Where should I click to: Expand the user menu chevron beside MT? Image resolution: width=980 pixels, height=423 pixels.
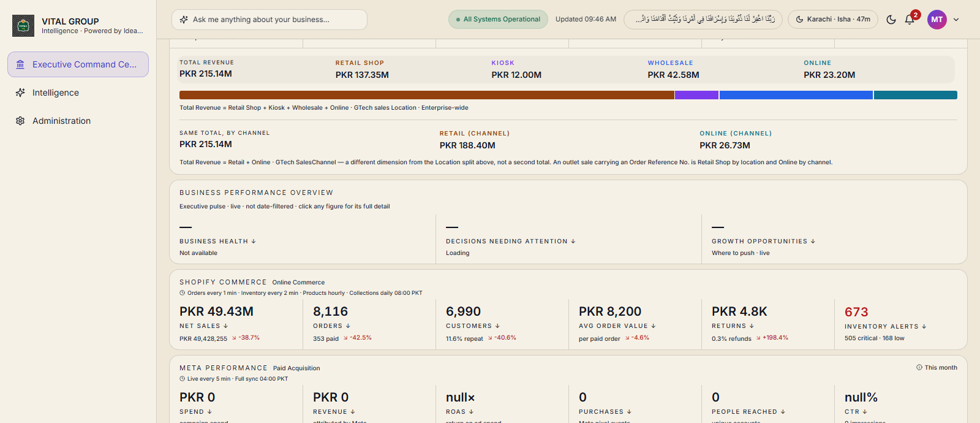(956, 20)
